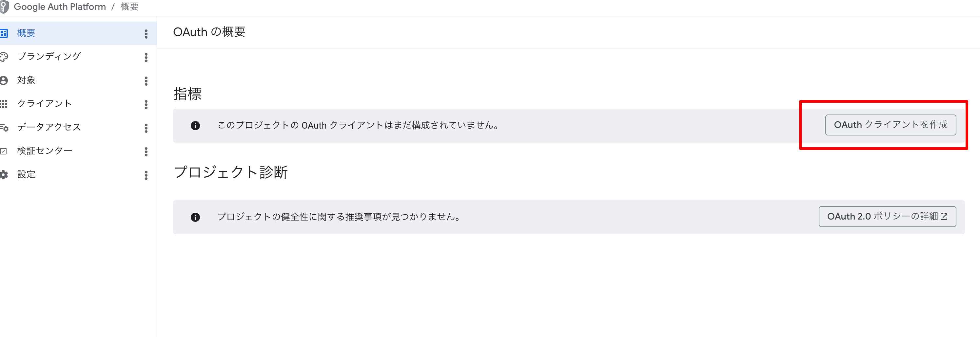The height and width of the screenshot is (337, 980).
Task: Click the Google Auth Platform key logo
Action: [x=5, y=7]
